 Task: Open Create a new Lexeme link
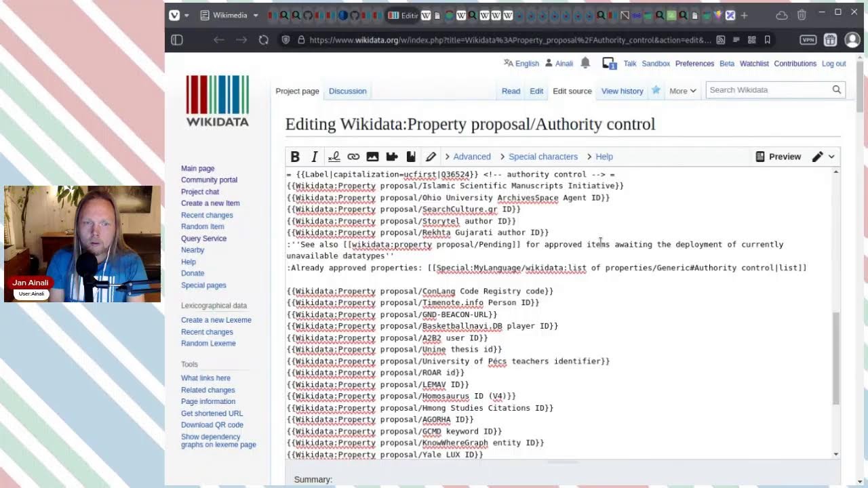pyautogui.click(x=216, y=320)
